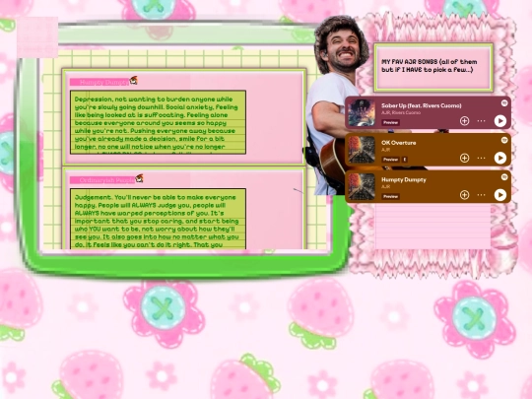Play the Humpty Dumpty track
Viewport: 532px width, 399px height.
pyautogui.click(x=500, y=195)
